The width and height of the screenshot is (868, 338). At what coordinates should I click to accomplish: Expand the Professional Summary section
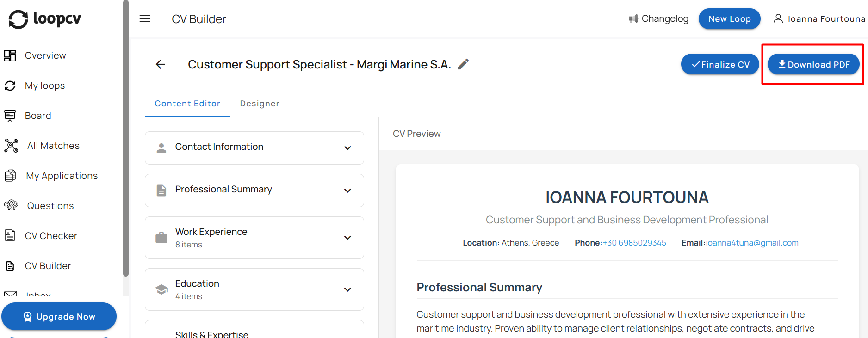click(x=254, y=191)
